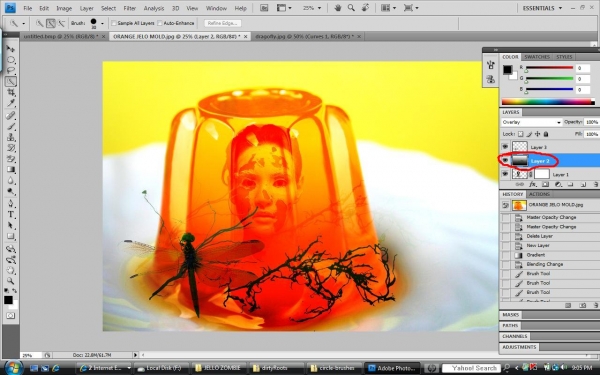Click the Refine Edge button
The image size is (600, 375).
[x=222, y=23]
